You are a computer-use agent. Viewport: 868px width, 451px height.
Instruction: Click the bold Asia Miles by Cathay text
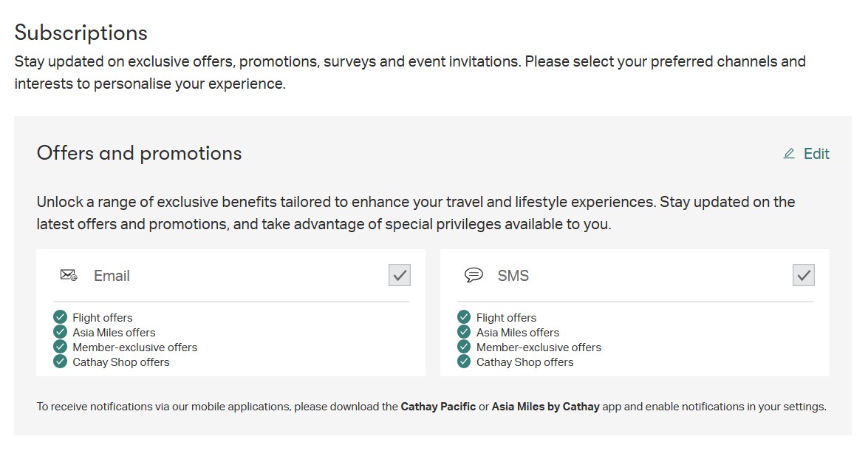[545, 407]
